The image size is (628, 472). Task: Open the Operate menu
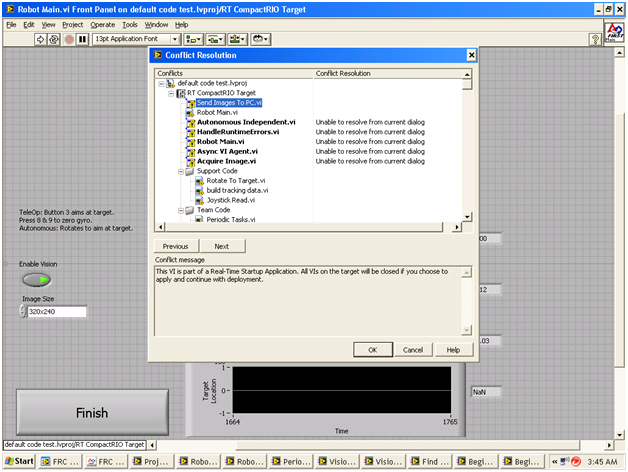click(103, 25)
